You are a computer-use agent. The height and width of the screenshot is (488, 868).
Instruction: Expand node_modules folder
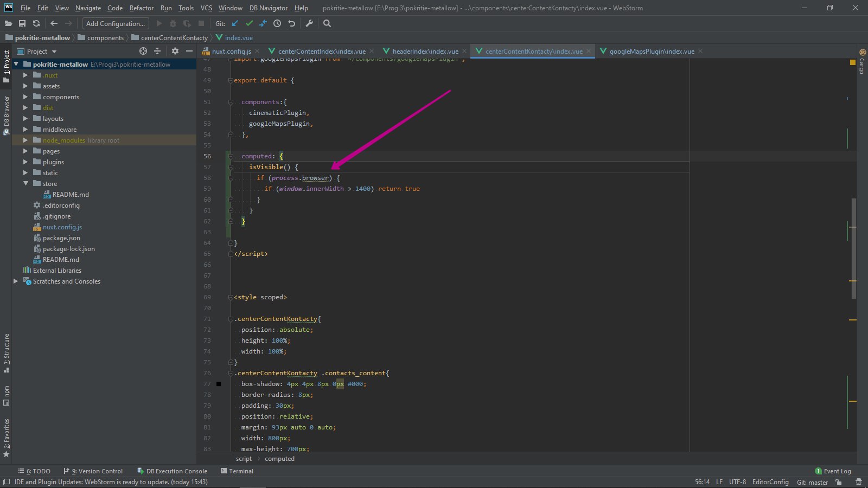click(x=25, y=140)
